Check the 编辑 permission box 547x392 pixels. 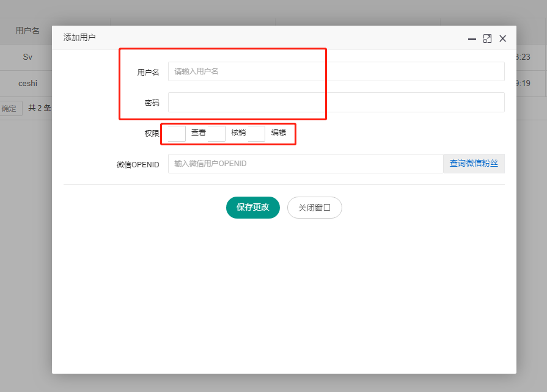point(257,133)
